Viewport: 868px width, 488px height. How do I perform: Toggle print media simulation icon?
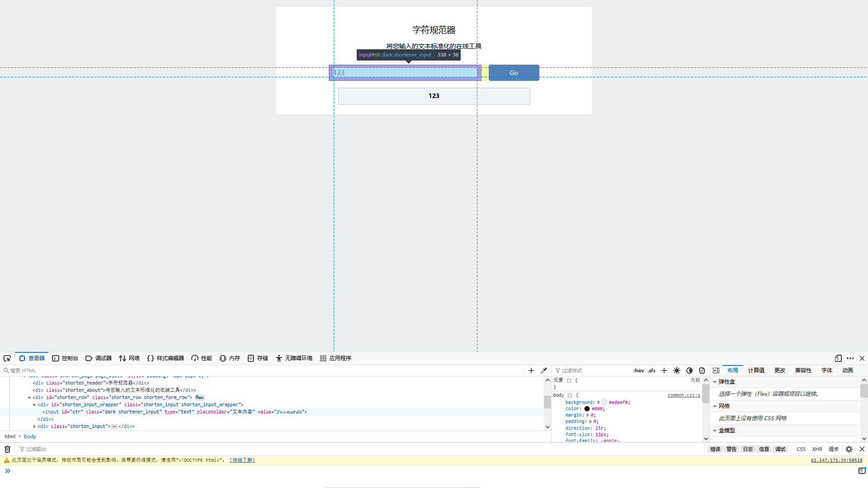coord(702,371)
